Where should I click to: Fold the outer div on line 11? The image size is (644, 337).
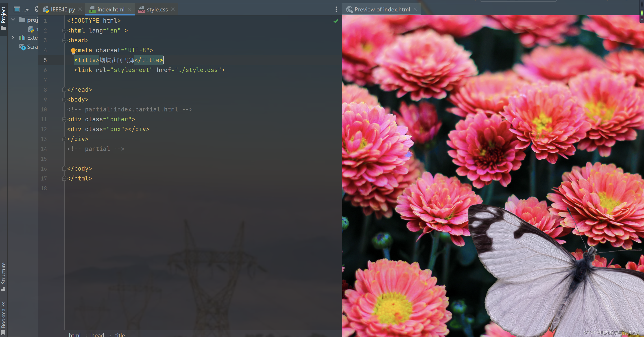coord(64,120)
